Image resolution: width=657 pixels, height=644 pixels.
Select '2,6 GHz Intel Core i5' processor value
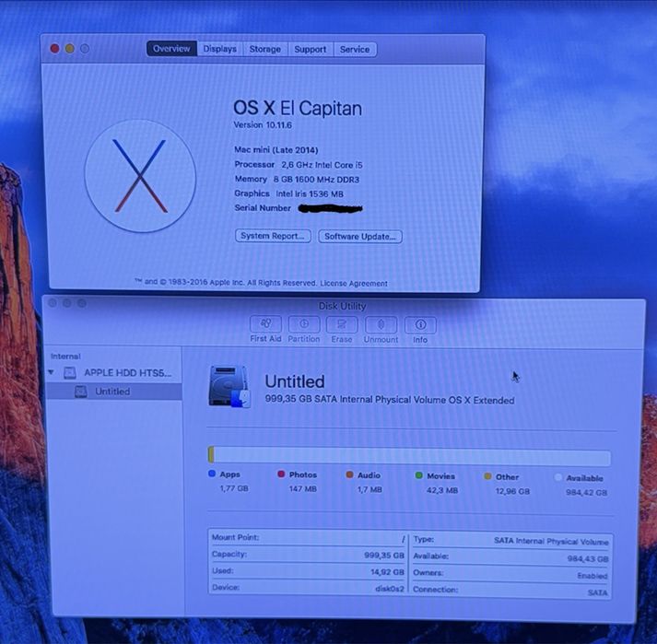[x=322, y=165]
